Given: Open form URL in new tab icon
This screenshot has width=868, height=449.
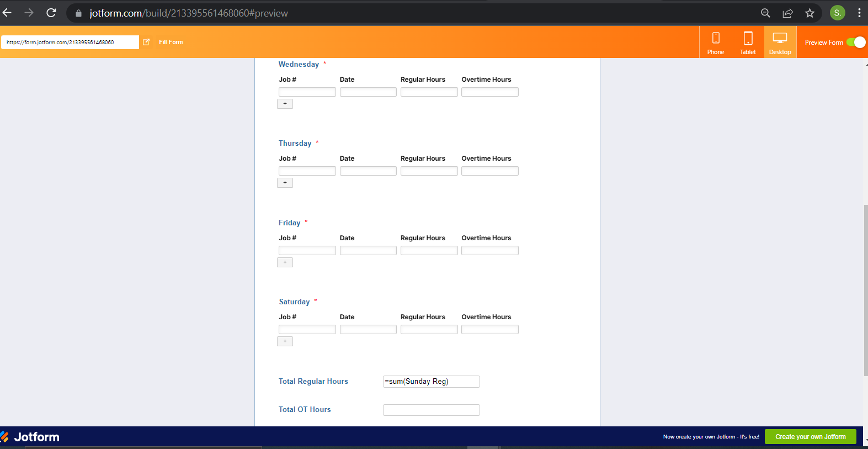Looking at the screenshot, I should point(146,42).
